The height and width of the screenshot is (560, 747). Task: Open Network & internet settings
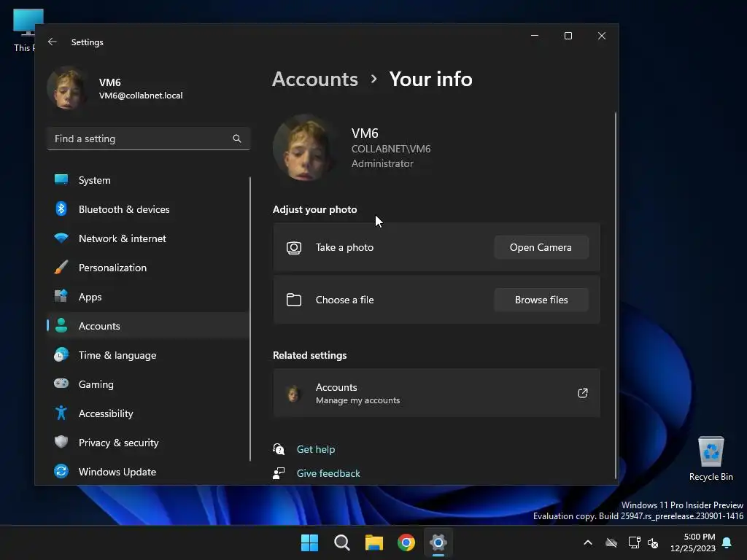(148, 238)
